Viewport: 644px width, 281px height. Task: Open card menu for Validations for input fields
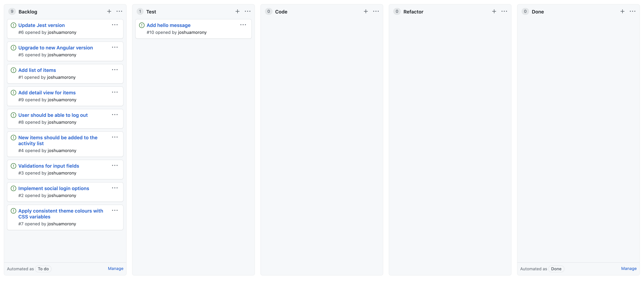click(115, 165)
